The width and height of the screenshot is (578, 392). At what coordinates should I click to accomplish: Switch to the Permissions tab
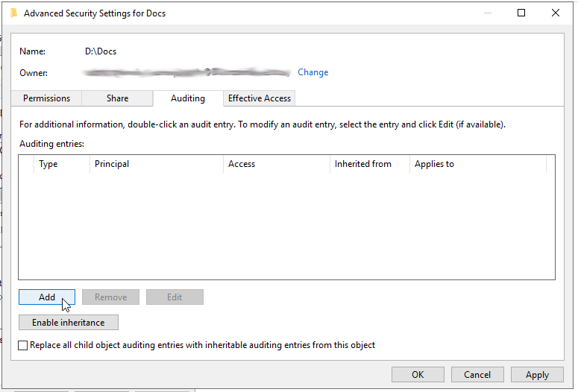click(46, 98)
